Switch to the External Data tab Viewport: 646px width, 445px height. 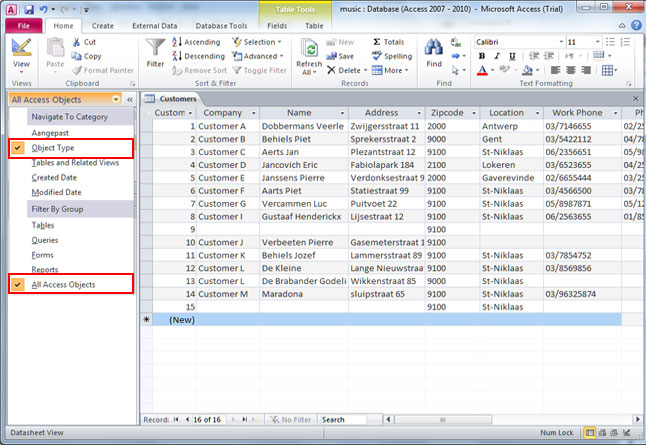point(154,26)
